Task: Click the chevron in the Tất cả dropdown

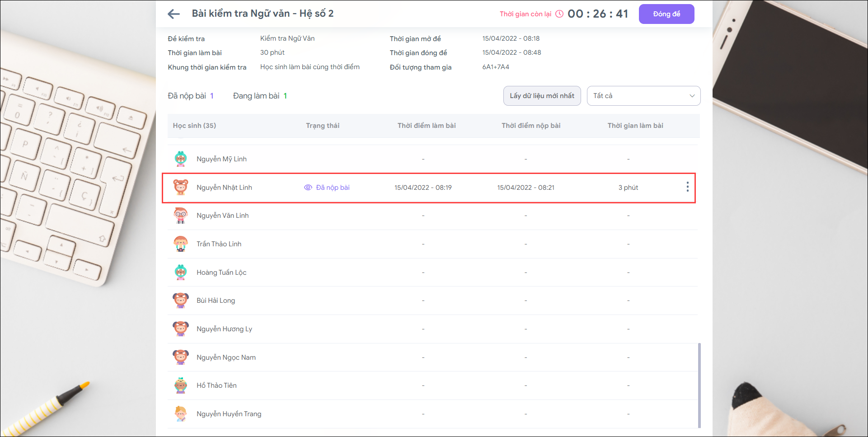Action: click(x=692, y=96)
